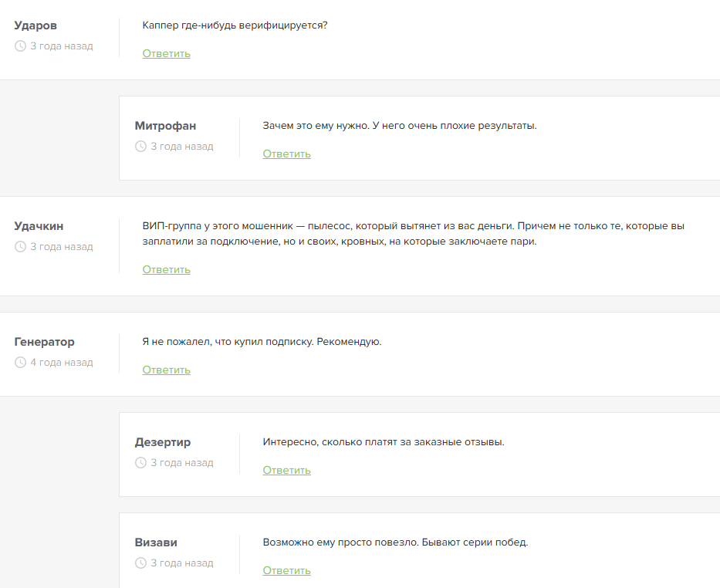Select the username Генератор
The image size is (720, 588).
pyautogui.click(x=45, y=342)
